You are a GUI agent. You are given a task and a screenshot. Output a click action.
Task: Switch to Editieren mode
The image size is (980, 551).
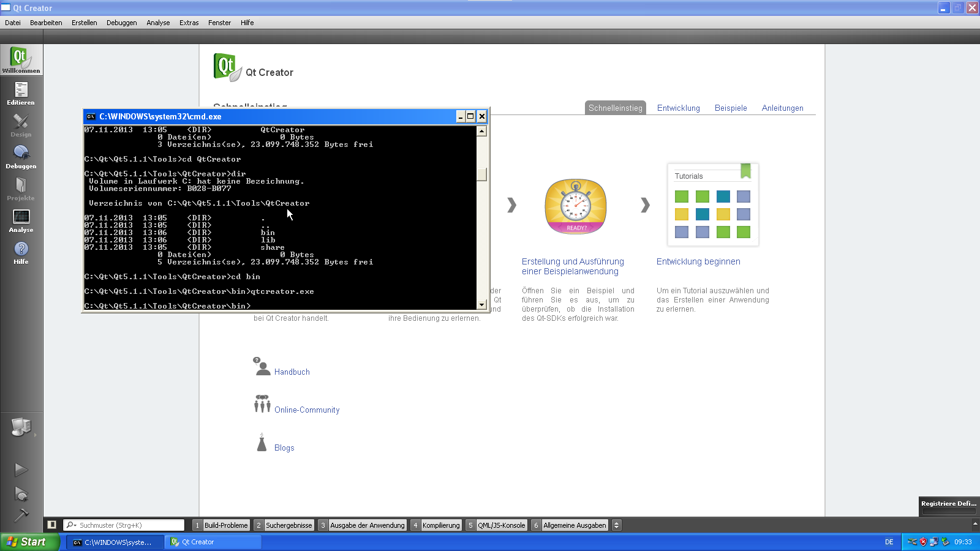tap(21, 93)
